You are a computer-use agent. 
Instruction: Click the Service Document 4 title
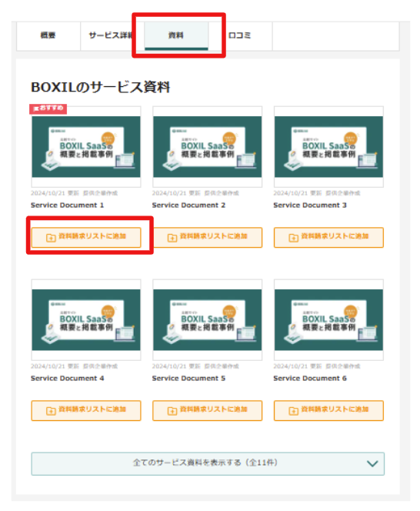[x=68, y=379]
